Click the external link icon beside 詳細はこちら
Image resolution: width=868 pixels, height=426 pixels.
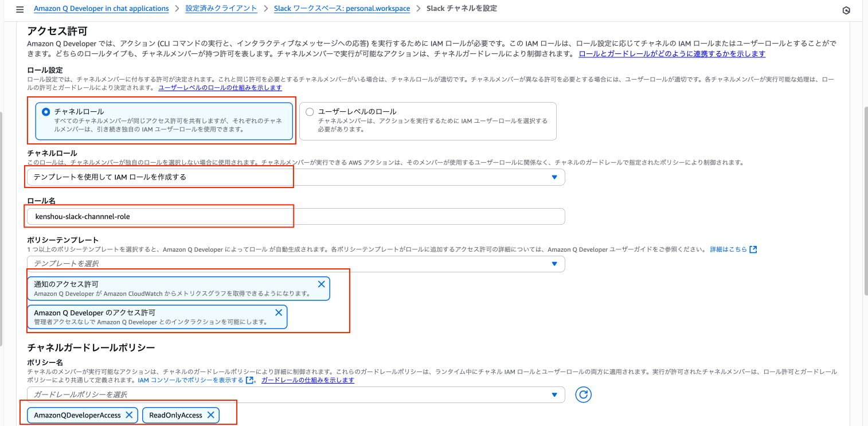753,249
